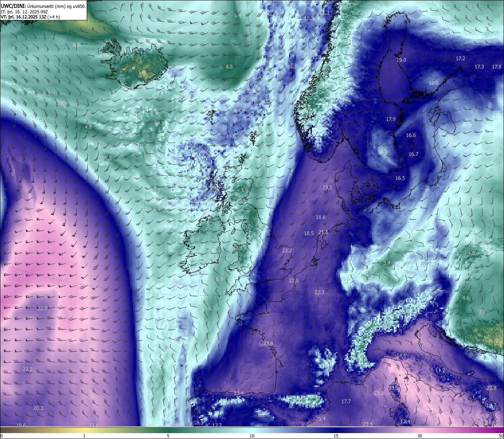
Task: Click the 18.5 value label
Action: point(309,233)
